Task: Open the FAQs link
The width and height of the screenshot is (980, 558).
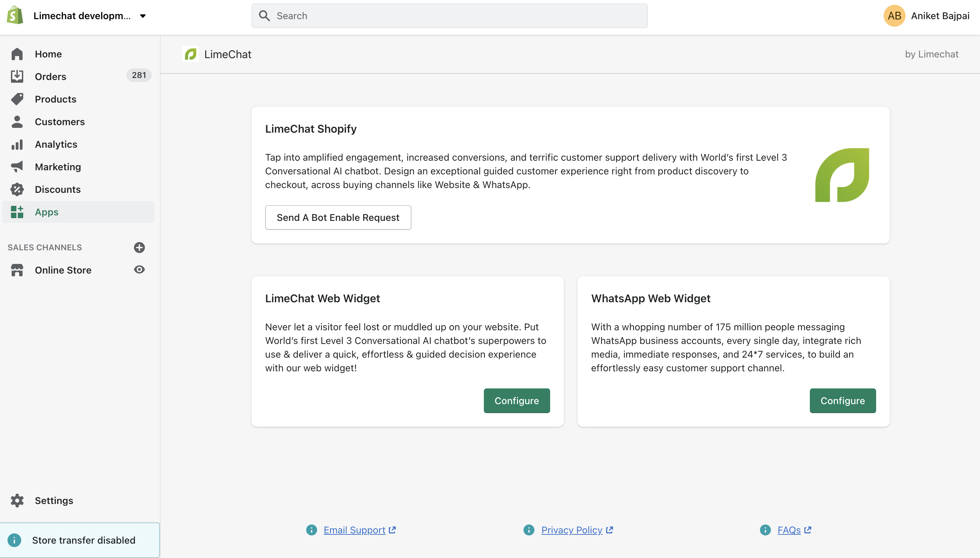Action: [x=789, y=530]
